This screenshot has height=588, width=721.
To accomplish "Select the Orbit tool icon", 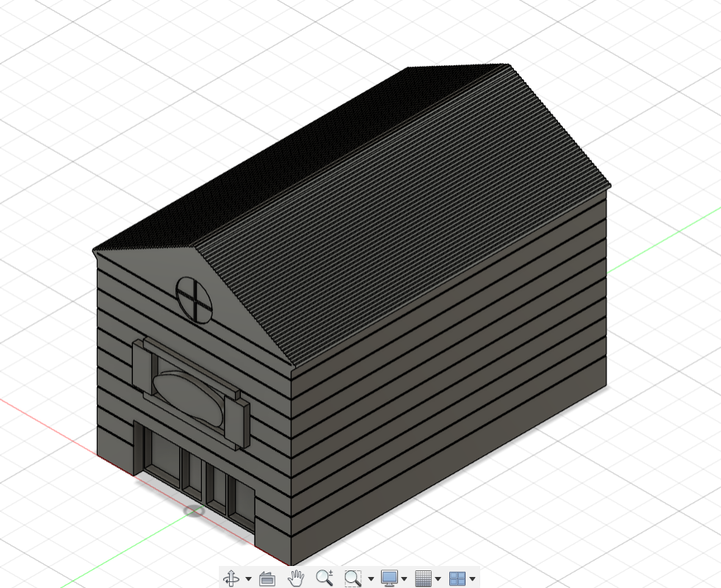I will click(x=231, y=578).
